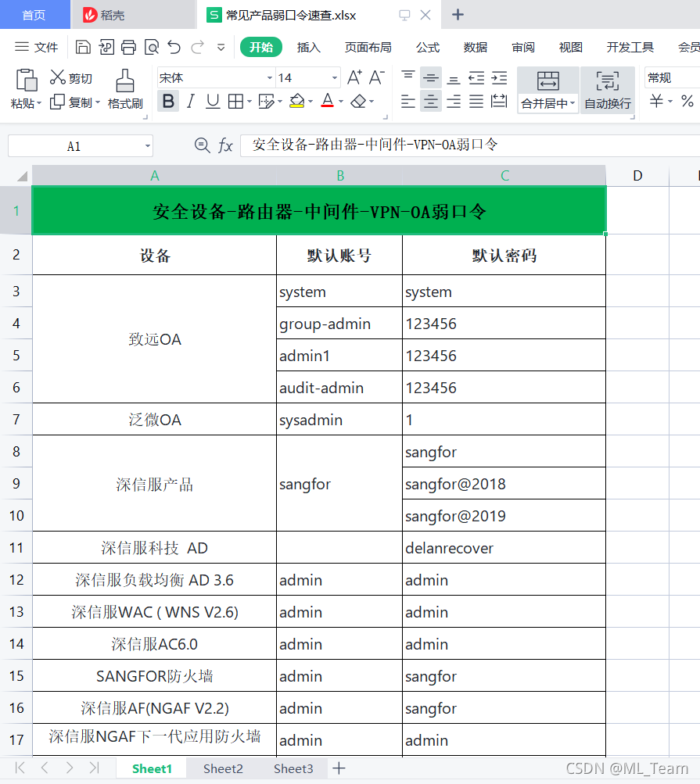Image resolution: width=700 pixels, height=784 pixels.
Task: Switch to the Formulas tab
Action: point(428,47)
